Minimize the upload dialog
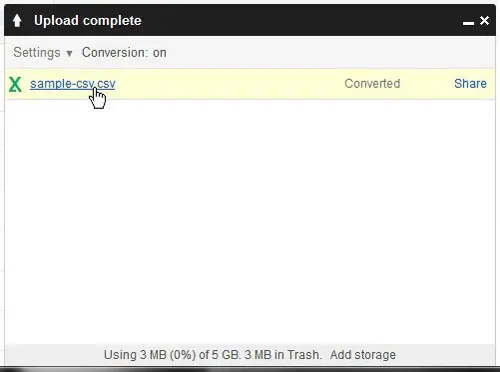The image size is (500, 372). click(x=468, y=23)
